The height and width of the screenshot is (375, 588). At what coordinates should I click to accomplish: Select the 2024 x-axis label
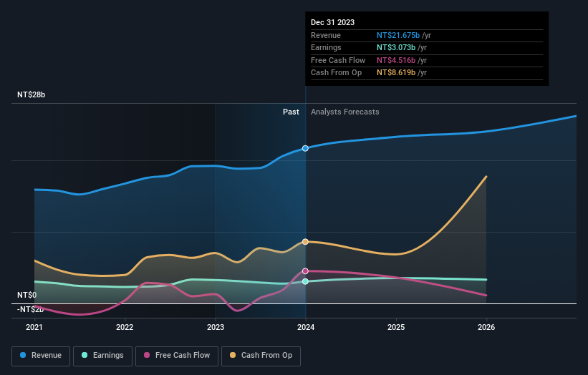pyautogui.click(x=306, y=327)
